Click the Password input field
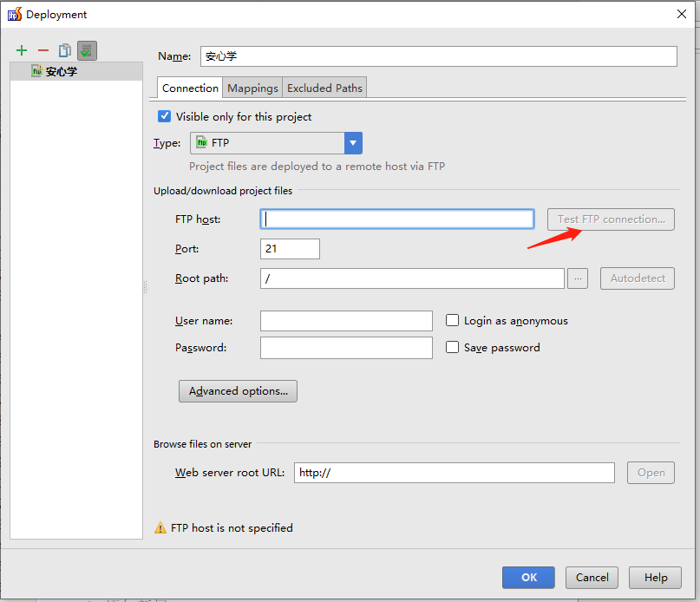This screenshot has width=700, height=602. coord(346,348)
